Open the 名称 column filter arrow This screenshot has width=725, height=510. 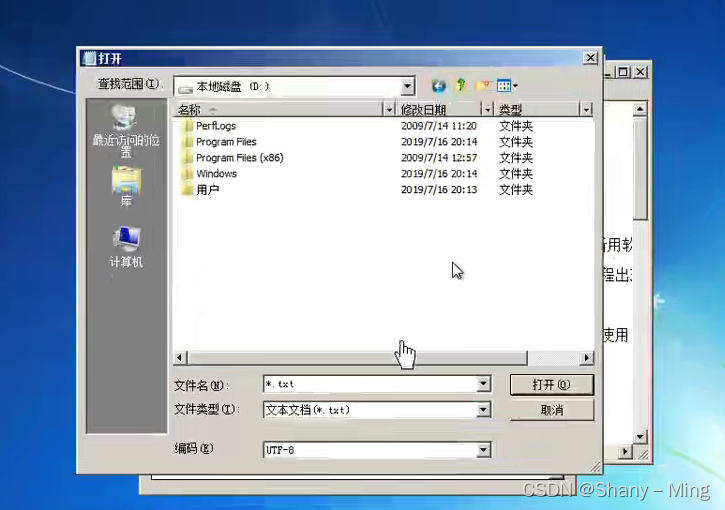pyautogui.click(x=389, y=110)
